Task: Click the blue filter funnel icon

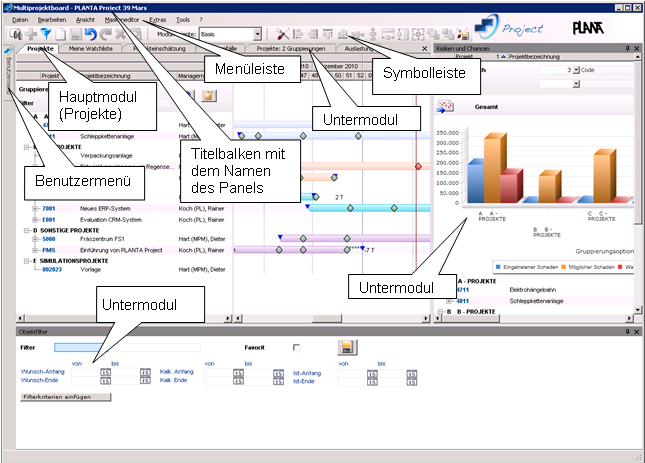Action: click(46, 35)
